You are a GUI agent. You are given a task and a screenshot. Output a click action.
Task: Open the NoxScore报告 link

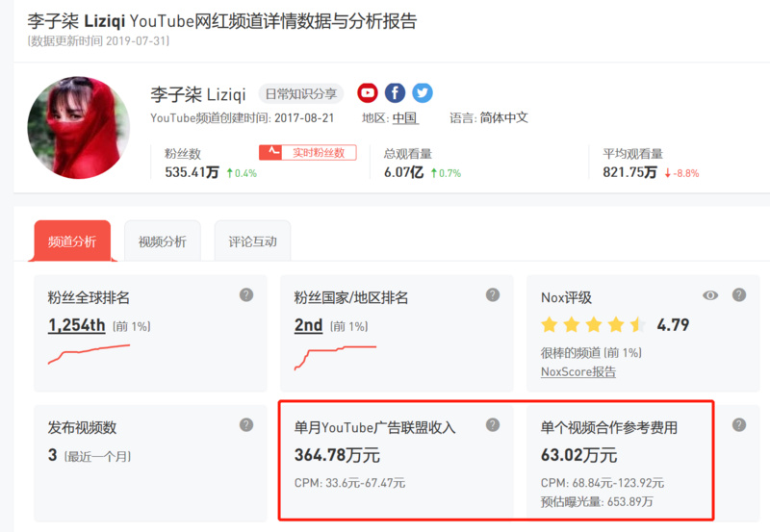[x=577, y=371]
